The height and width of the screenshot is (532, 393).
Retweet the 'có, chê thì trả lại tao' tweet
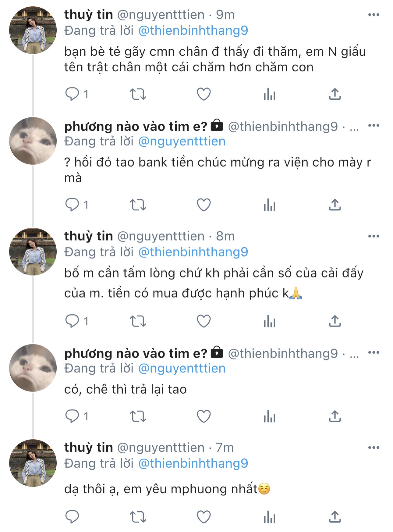click(138, 416)
